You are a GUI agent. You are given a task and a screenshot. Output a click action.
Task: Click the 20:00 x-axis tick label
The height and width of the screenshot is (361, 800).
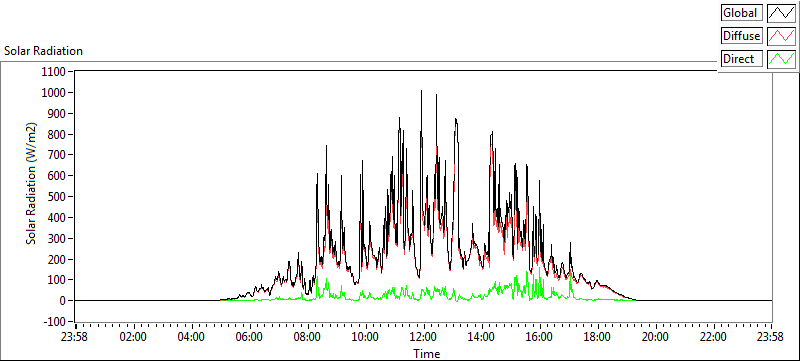coord(655,337)
